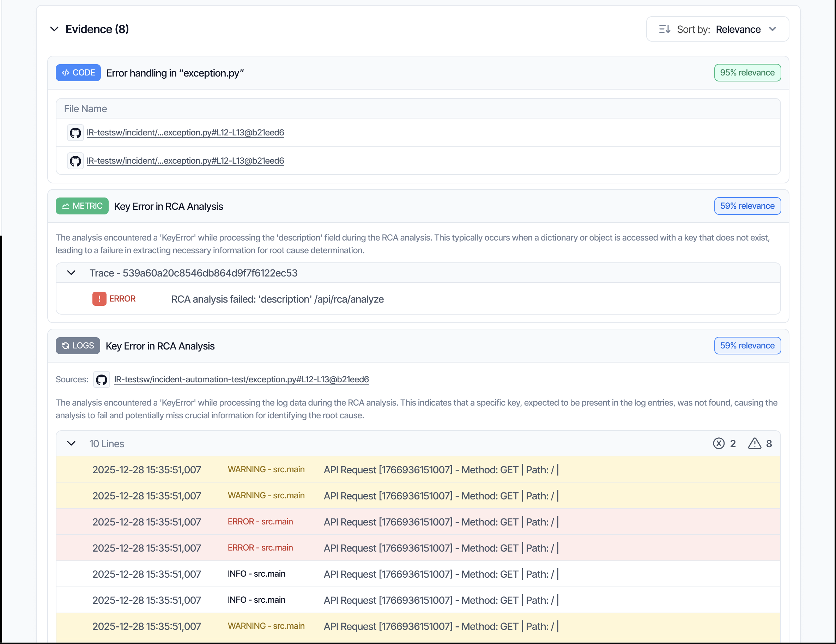Image resolution: width=836 pixels, height=644 pixels.
Task: Click the 95% relevance badge
Action: (747, 73)
